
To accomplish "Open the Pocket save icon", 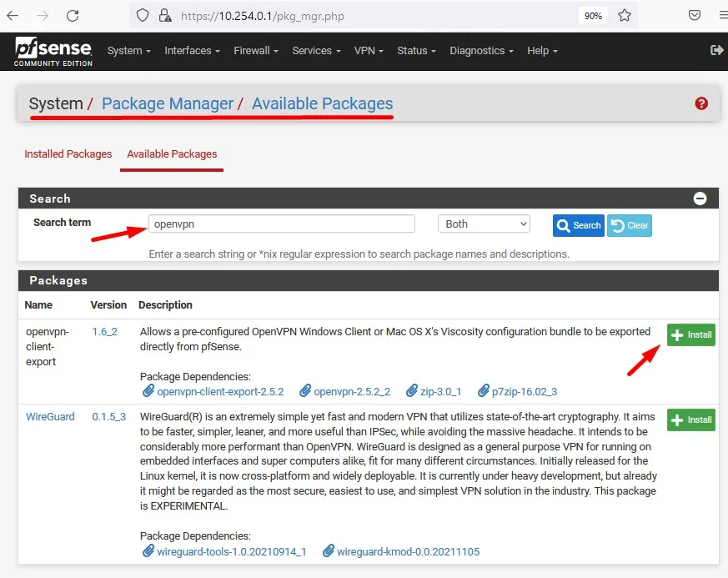I will point(694,15).
